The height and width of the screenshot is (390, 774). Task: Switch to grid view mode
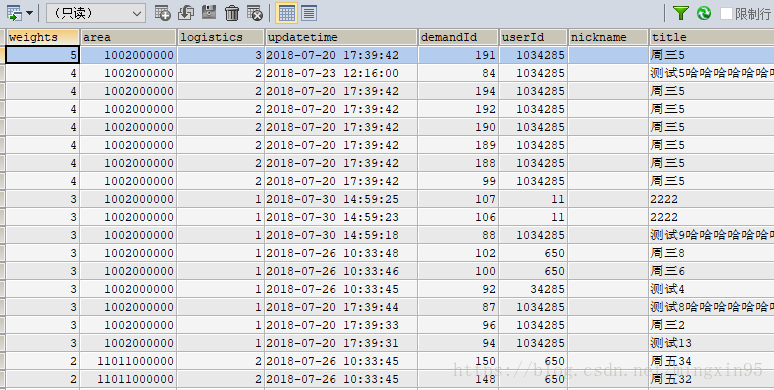(x=286, y=13)
